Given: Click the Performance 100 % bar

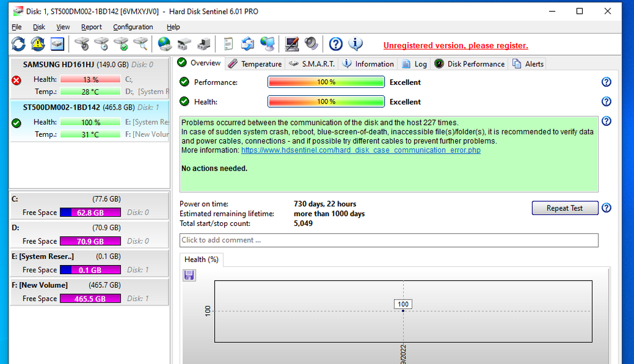Looking at the screenshot, I should (x=326, y=82).
